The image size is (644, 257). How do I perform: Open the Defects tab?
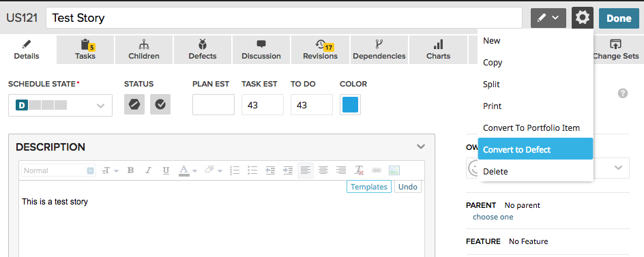click(x=203, y=50)
